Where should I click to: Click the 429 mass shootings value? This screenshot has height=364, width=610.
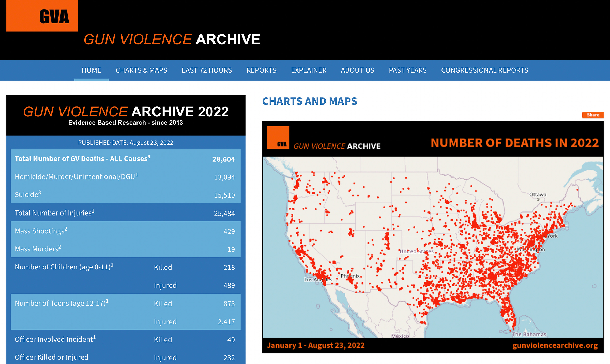pyautogui.click(x=229, y=231)
